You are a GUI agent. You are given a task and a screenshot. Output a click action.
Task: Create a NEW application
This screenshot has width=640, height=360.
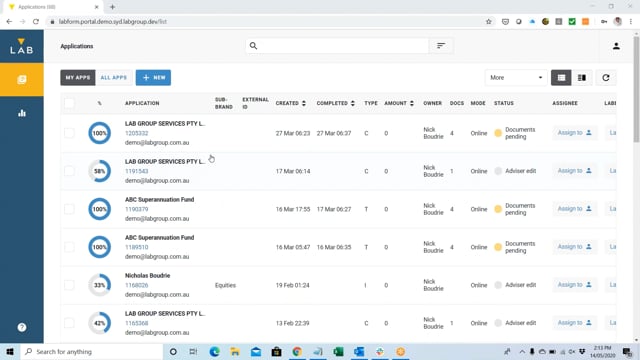tap(153, 78)
